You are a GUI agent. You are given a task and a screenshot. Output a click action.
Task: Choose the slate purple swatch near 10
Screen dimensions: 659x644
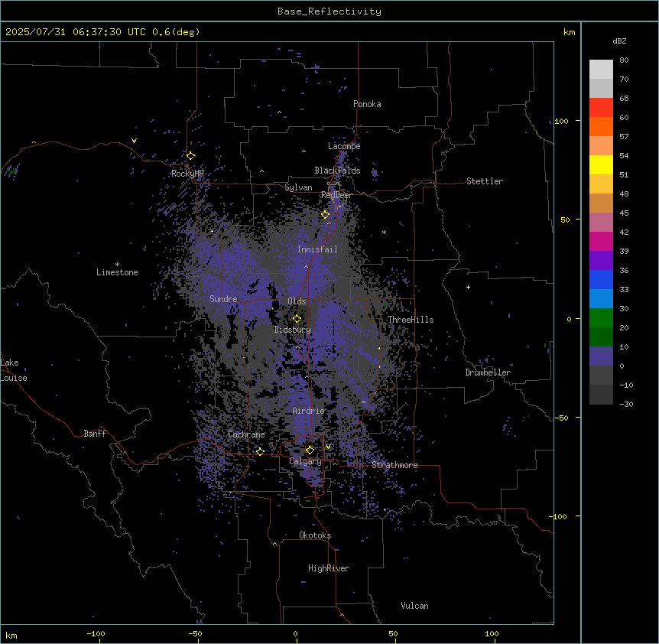(601, 356)
